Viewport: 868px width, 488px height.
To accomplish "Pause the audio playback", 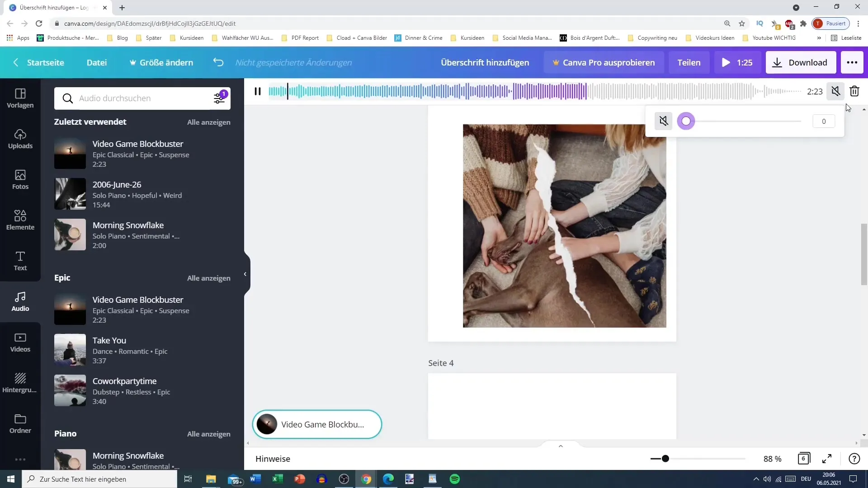I will (x=258, y=91).
